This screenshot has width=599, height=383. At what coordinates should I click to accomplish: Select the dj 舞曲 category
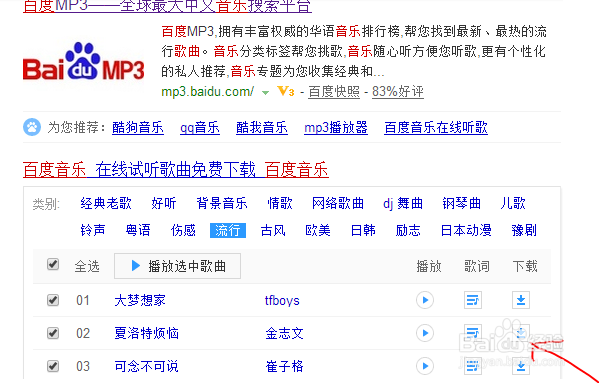(403, 204)
